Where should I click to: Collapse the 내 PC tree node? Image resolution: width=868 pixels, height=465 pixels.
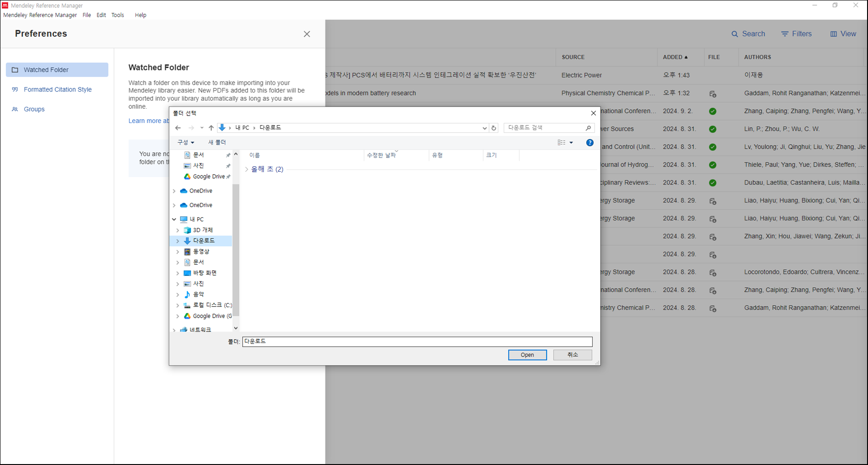(x=174, y=220)
